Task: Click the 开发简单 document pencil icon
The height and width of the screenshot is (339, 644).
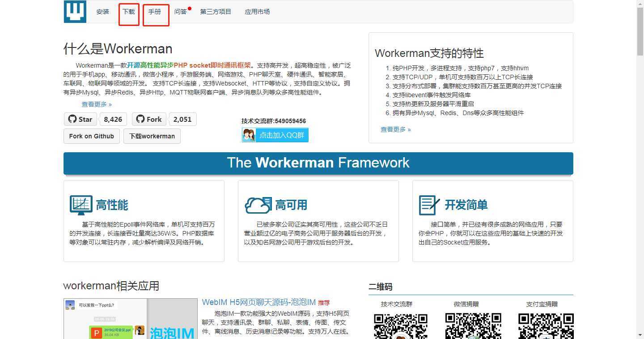Action: click(x=429, y=205)
